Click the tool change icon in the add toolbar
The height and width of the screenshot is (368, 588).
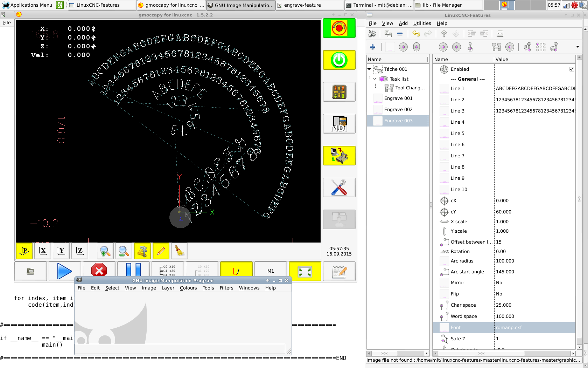click(x=496, y=47)
